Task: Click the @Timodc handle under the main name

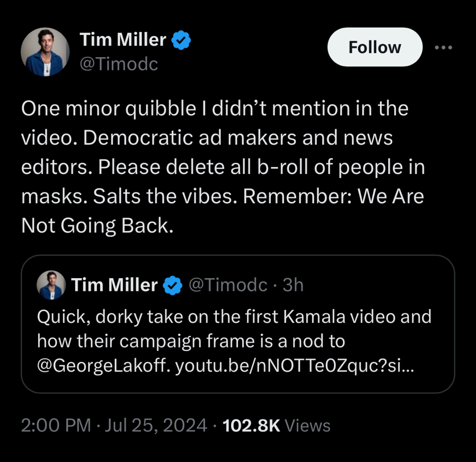Action: click(x=119, y=64)
